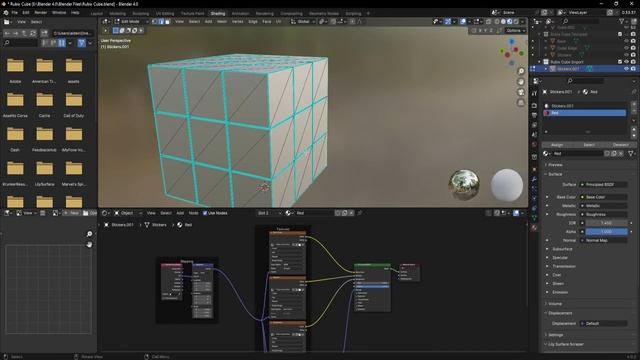Open the Object shader type dropdown in node editor

click(x=127, y=213)
